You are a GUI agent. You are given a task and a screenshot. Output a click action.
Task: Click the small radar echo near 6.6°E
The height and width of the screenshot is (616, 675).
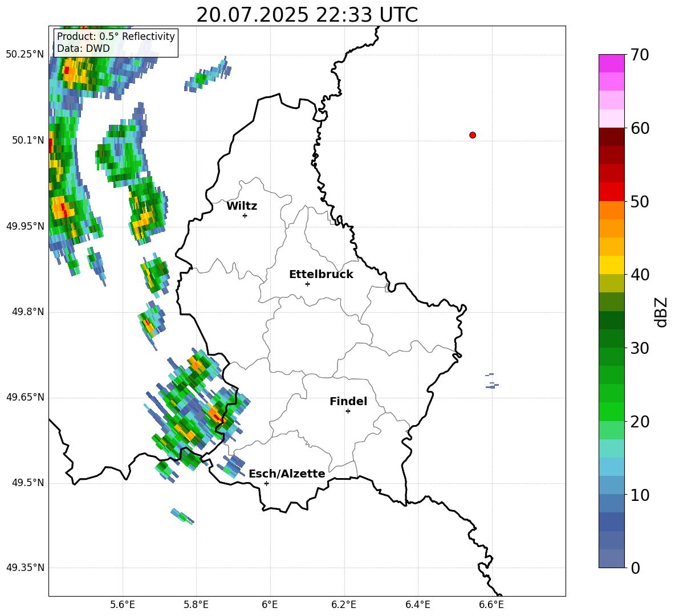(x=491, y=382)
